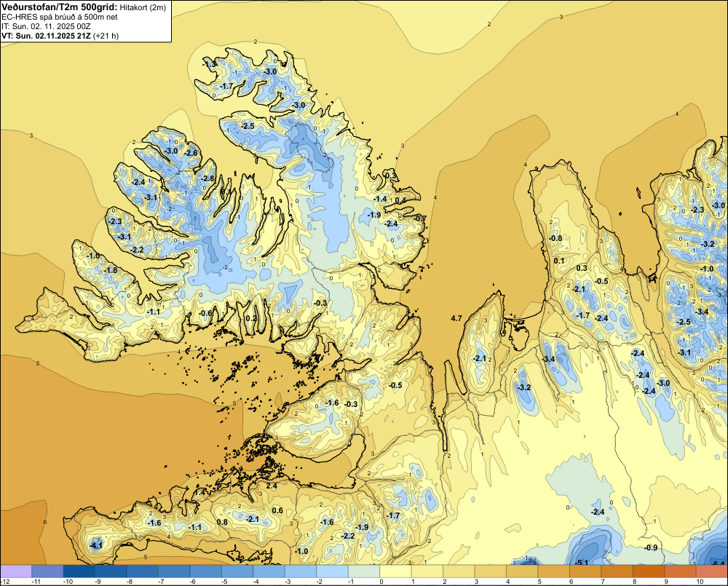Click the -0.6 temperature value

[x=205, y=313]
